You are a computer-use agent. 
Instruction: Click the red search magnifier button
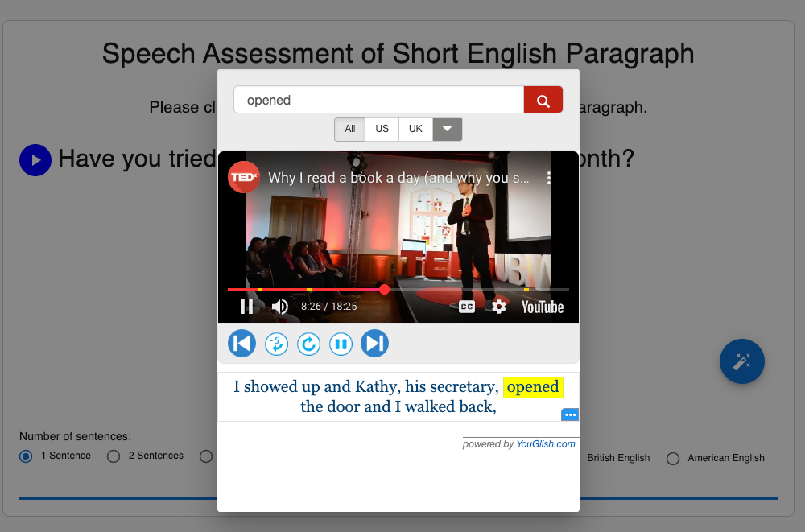coord(543,100)
